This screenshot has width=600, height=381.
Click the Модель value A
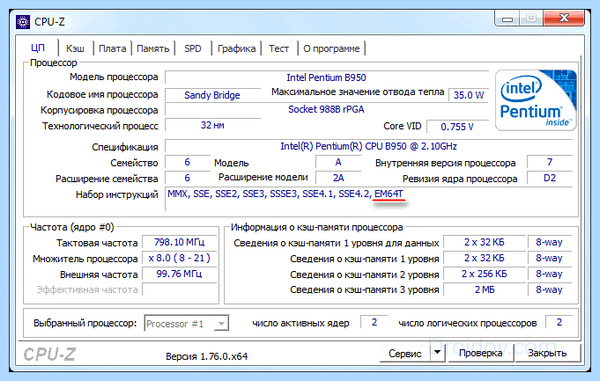click(x=338, y=162)
